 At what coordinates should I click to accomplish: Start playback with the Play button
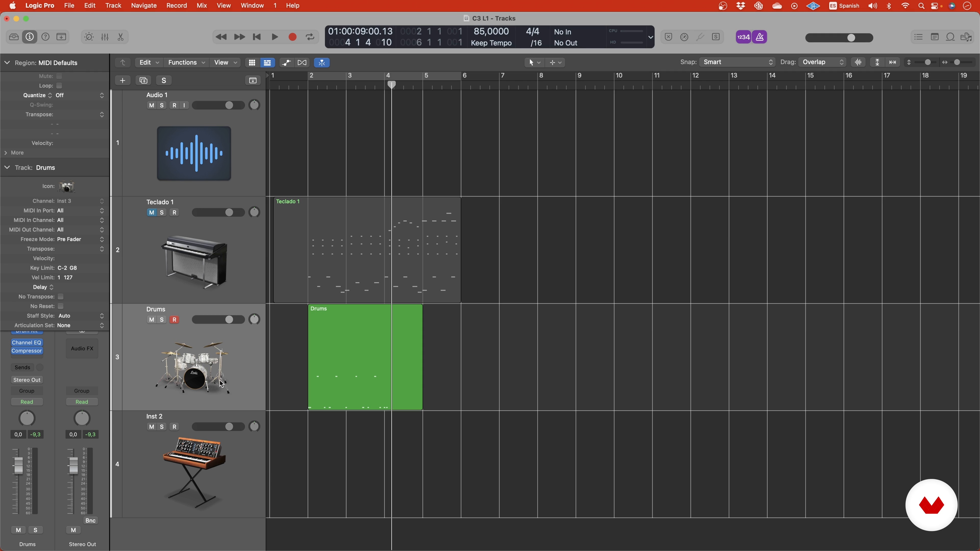(x=275, y=37)
